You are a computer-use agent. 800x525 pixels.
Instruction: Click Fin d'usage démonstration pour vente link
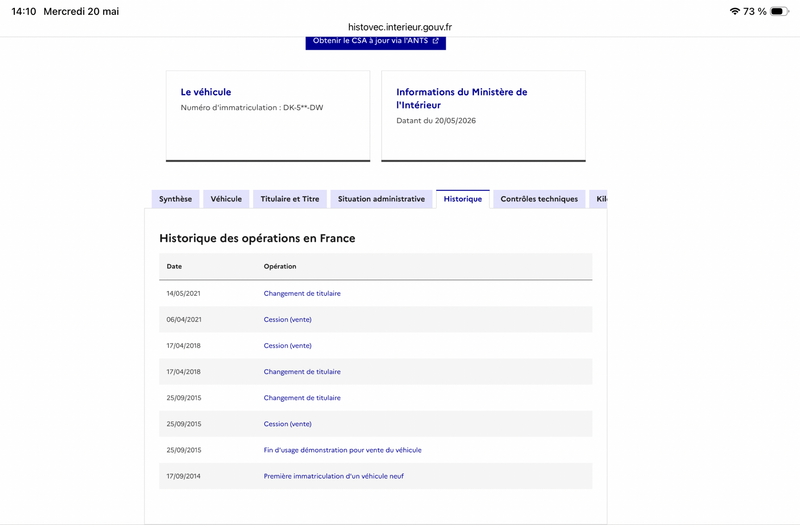coord(342,450)
